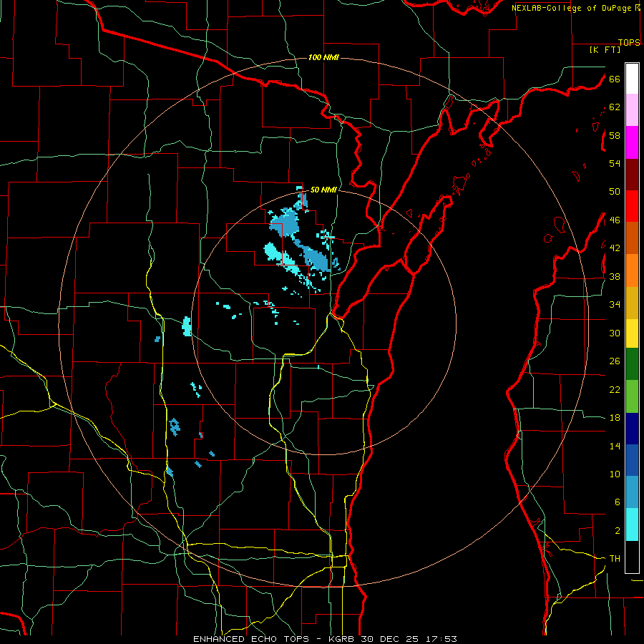The height and width of the screenshot is (644, 644).
Task: Click the dark orange legend swatch
Action: point(632,238)
